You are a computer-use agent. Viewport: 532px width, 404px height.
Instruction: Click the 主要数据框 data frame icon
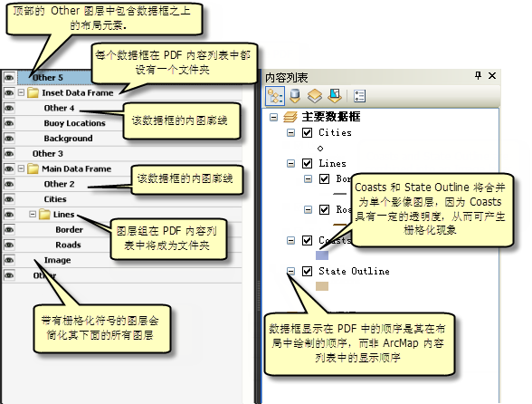coord(290,117)
